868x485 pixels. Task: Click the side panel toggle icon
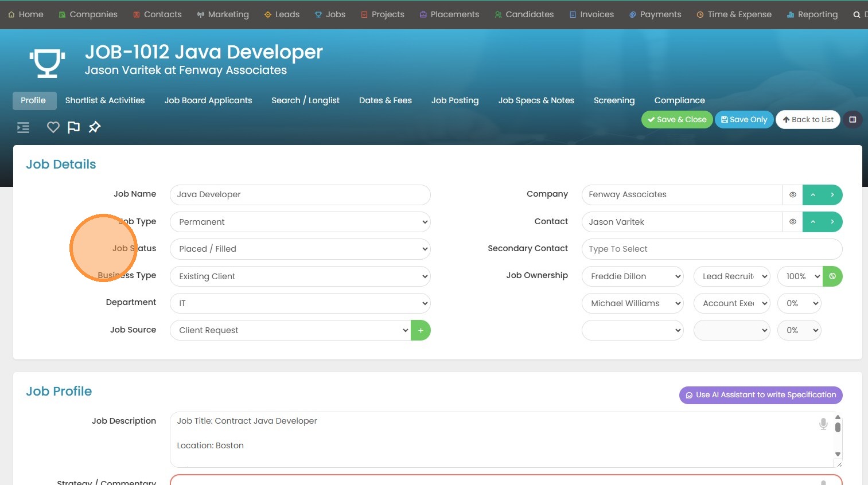pos(853,120)
